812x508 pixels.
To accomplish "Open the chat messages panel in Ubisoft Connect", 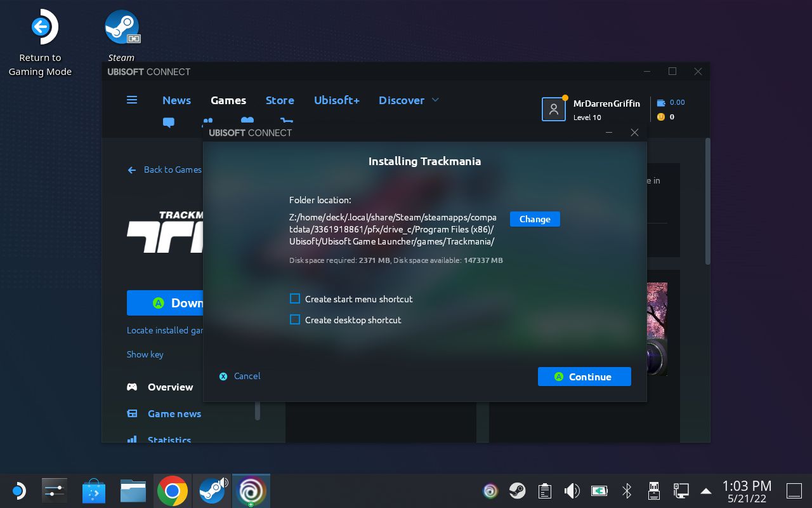I will coord(168,123).
